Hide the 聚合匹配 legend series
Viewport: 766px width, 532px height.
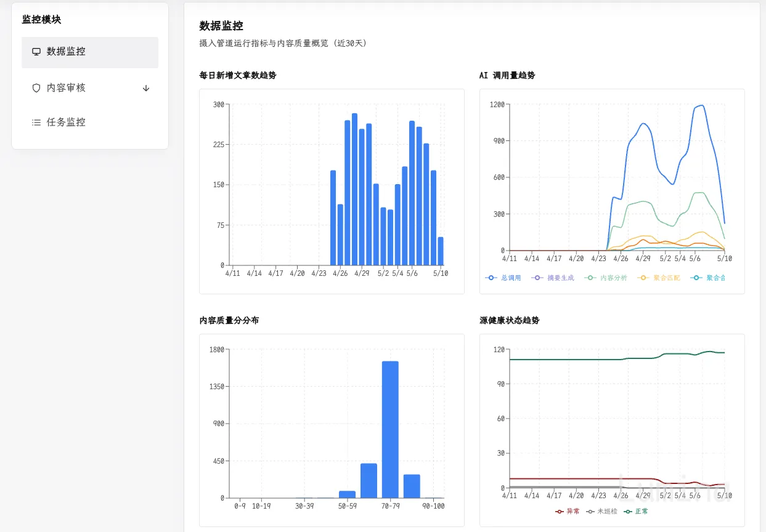659,278
